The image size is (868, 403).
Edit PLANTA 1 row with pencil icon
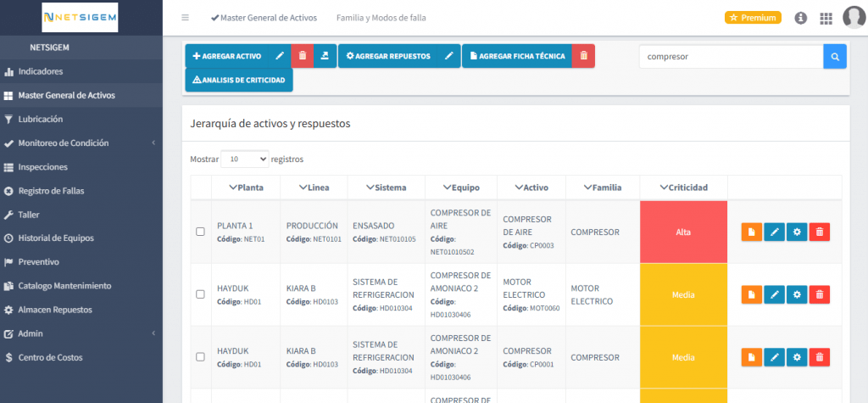click(774, 232)
